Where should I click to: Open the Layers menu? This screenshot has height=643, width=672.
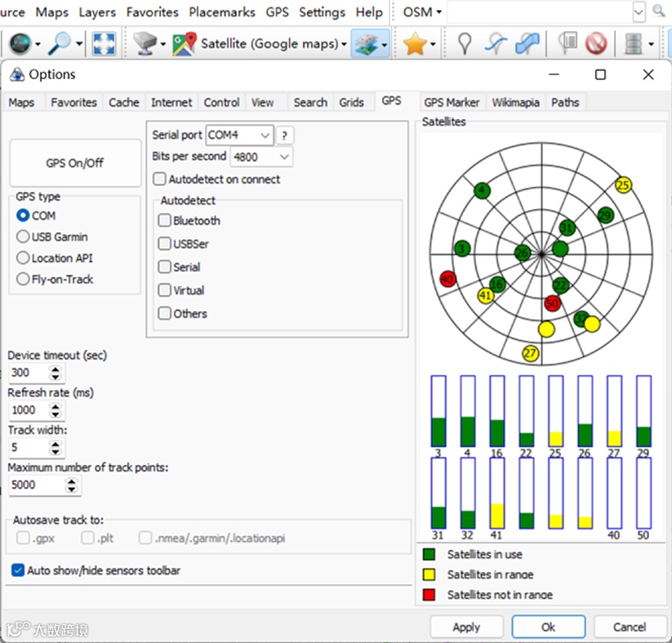pyautogui.click(x=97, y=12)
